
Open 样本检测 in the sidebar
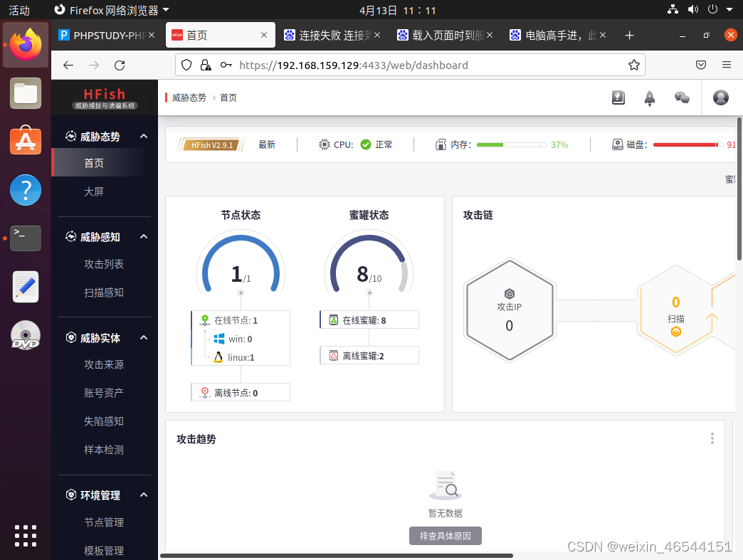click(104, 450)
